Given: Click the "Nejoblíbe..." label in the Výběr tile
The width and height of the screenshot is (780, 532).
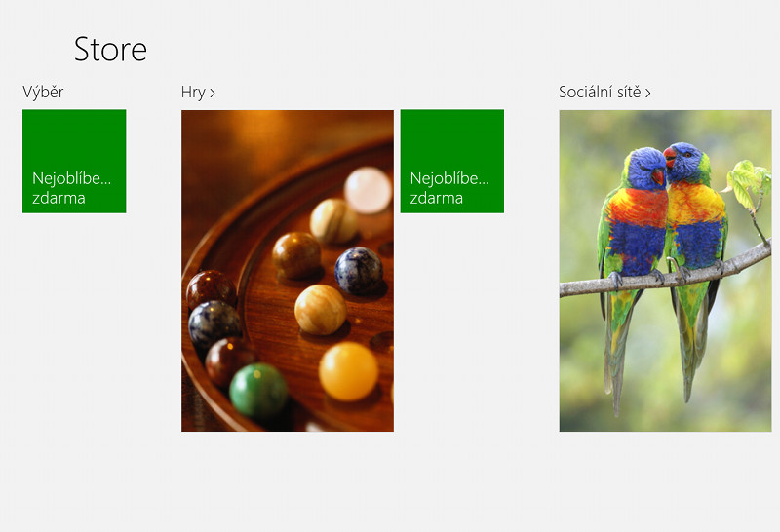Looking at the screenshot, I should [71, 178].
